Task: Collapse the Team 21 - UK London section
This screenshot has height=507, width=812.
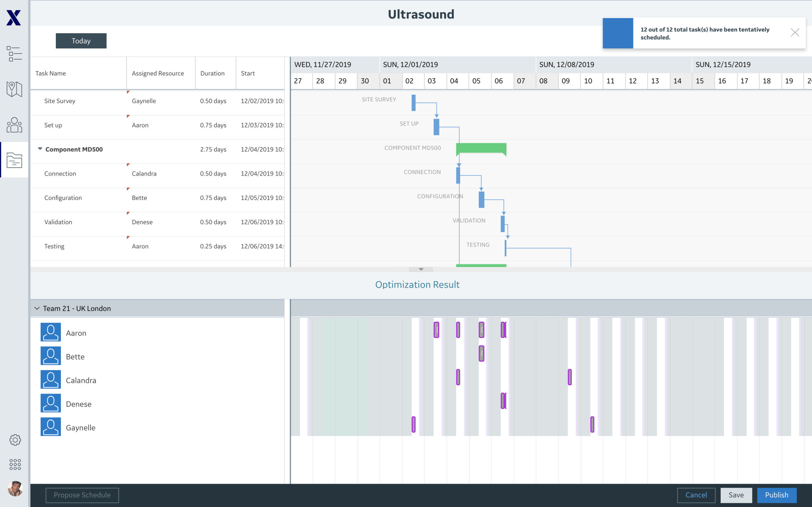Action: (36, 308)
